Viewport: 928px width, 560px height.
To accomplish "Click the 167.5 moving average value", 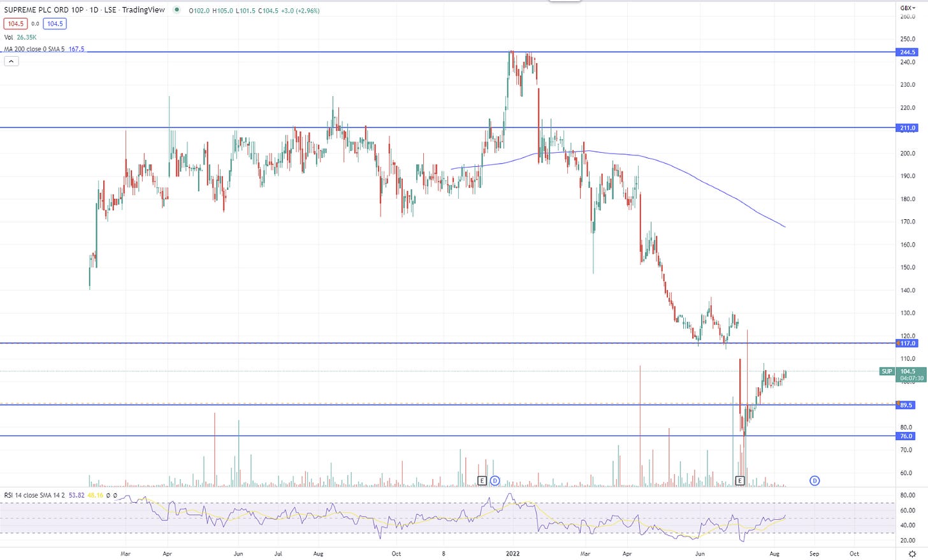I will point(76,49).
